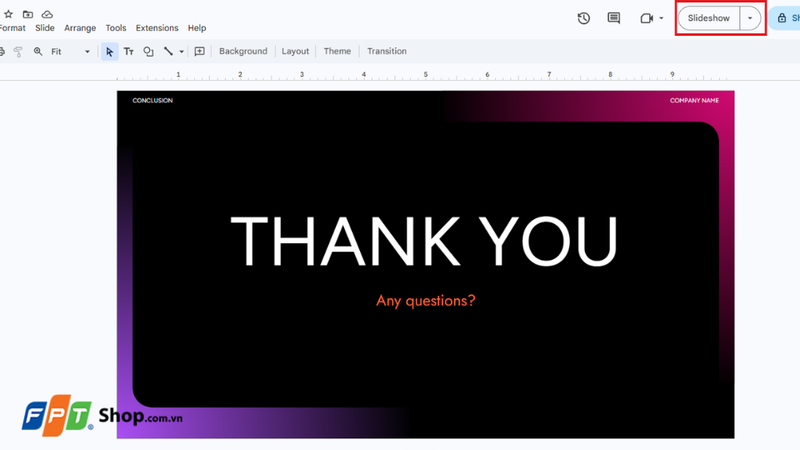800x450 pixels.
Task: Check the cloud document status icon
Action: (47, 14)
